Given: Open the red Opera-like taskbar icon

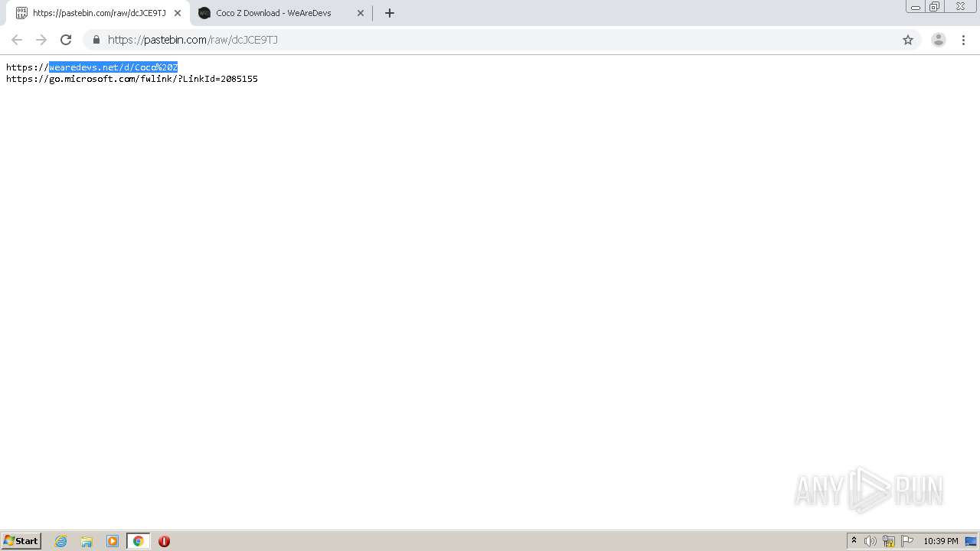Looking at the screenshot, I should (164, 541).
